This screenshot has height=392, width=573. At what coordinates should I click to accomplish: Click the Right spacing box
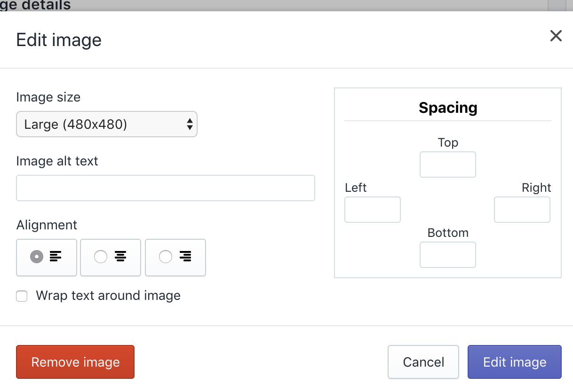522,210
